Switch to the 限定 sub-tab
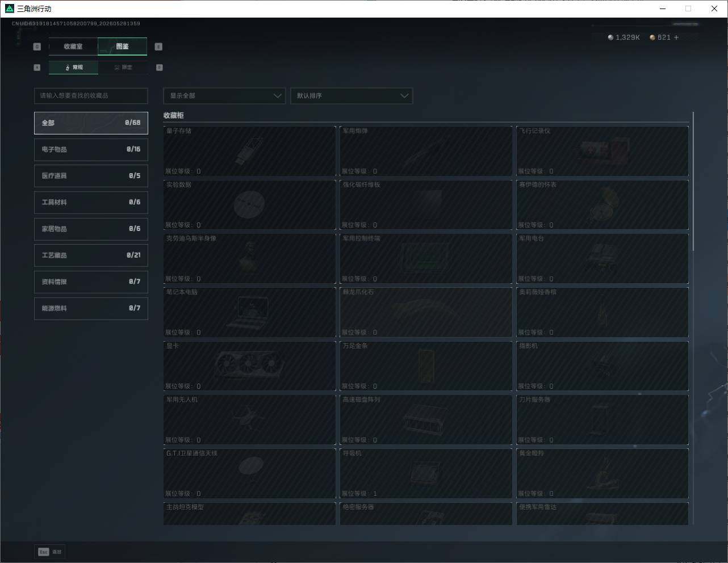The image size is (728, 563). [x=123, y=68]
